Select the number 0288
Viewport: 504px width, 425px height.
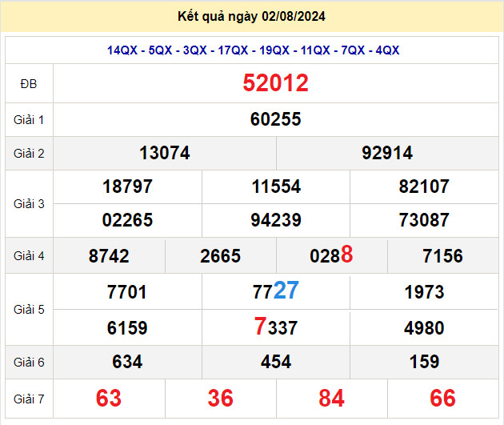pos(331,255)
